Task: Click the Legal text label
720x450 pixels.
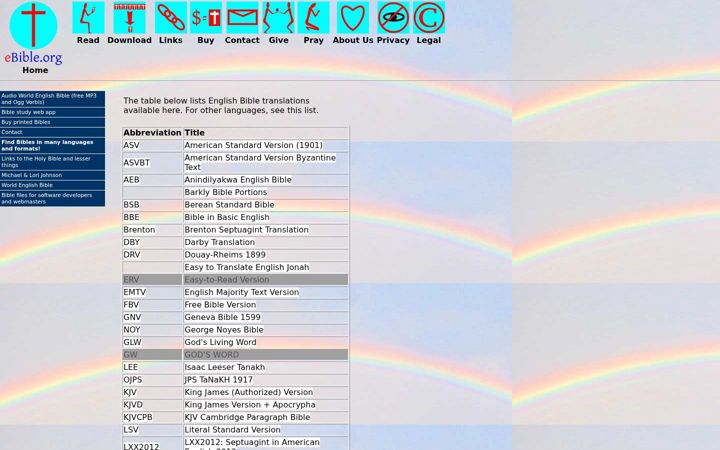Action: (x=429, y=40)
